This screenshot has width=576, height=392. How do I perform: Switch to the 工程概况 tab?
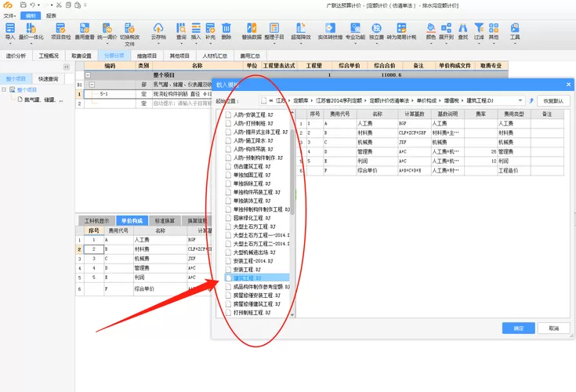[49, 56]
